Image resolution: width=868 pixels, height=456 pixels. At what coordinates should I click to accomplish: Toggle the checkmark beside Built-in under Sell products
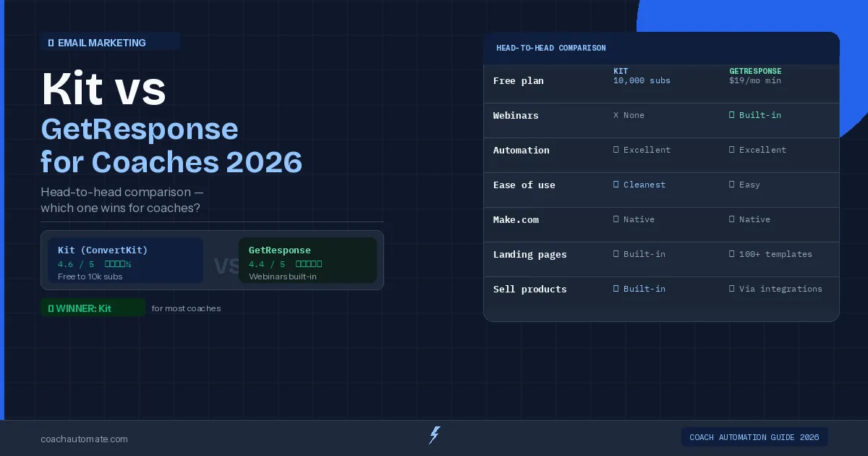[x=616, y=289]
